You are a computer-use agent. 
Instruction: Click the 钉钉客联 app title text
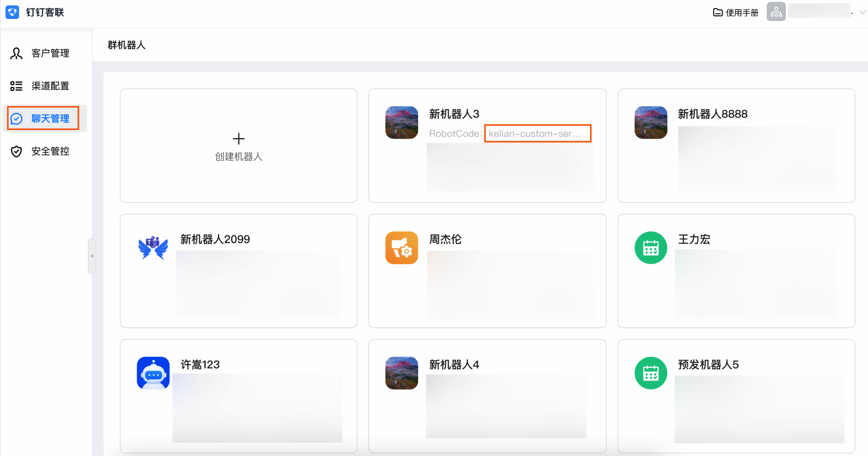coord(45,12)
